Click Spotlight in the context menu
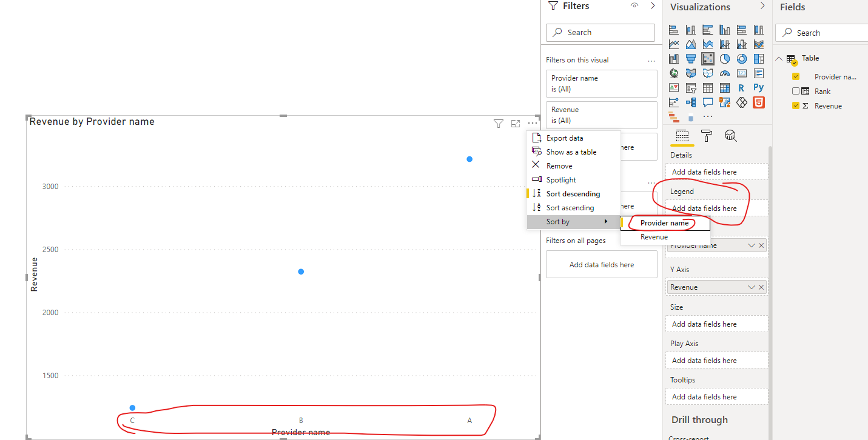868x440 pixels. point(573,180)
